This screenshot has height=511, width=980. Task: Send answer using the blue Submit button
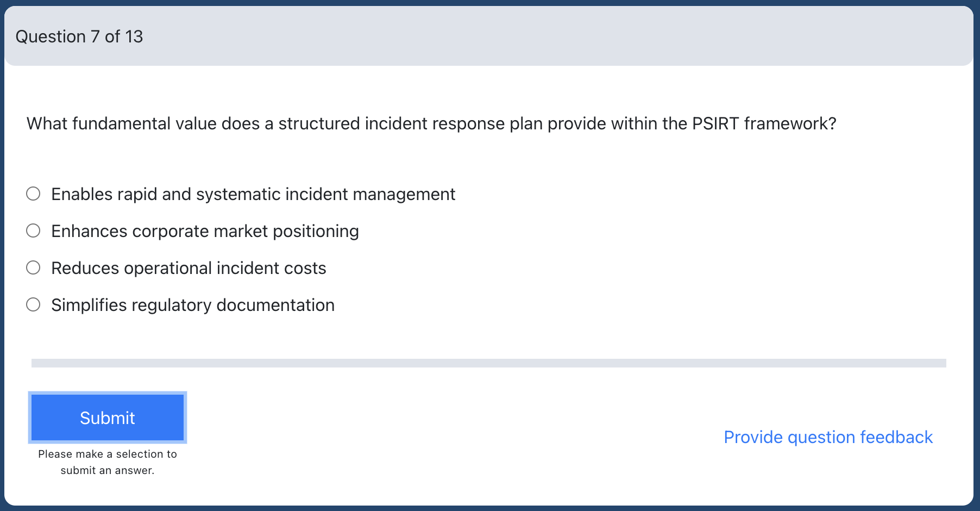[108, 417]
